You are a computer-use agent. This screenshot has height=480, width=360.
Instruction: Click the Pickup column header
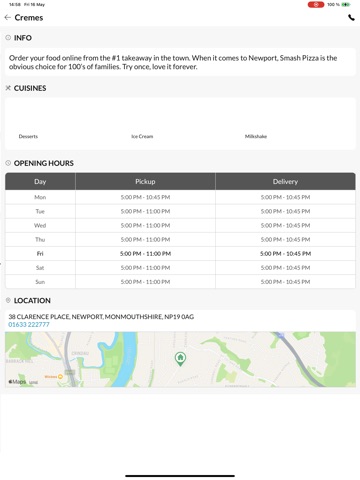coord(145,181)
